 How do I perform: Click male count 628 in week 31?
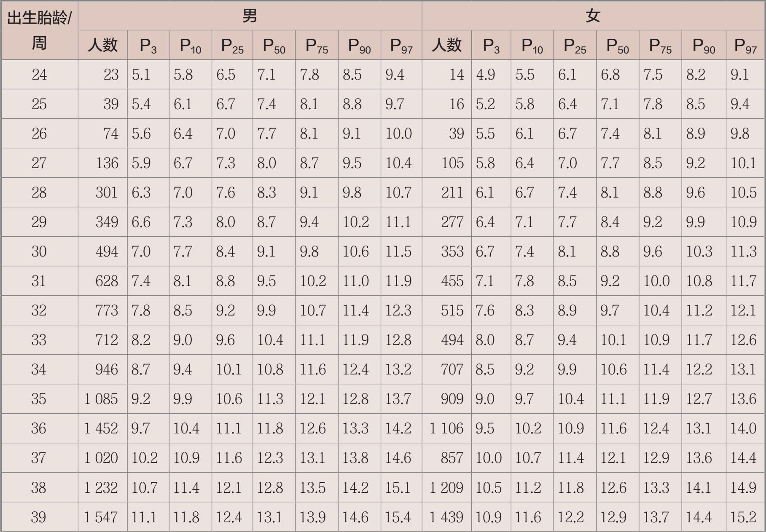click(x=107, y=281)
